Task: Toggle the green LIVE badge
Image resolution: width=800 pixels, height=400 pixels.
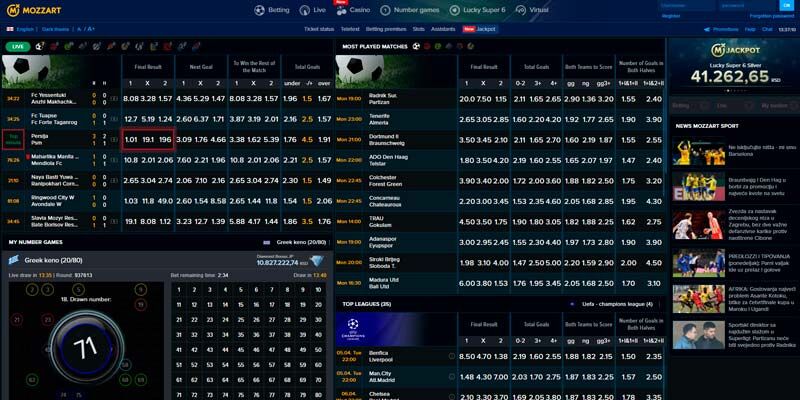Action: pyautogui.click(x=18, y=46)
